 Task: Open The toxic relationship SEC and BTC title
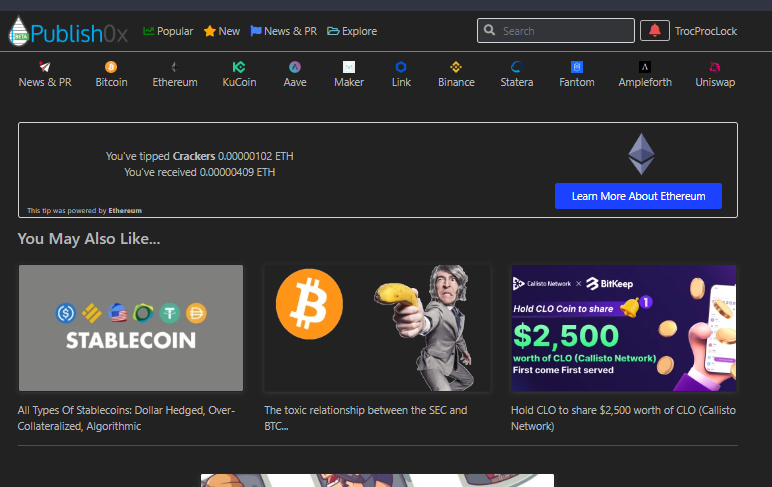366,418
